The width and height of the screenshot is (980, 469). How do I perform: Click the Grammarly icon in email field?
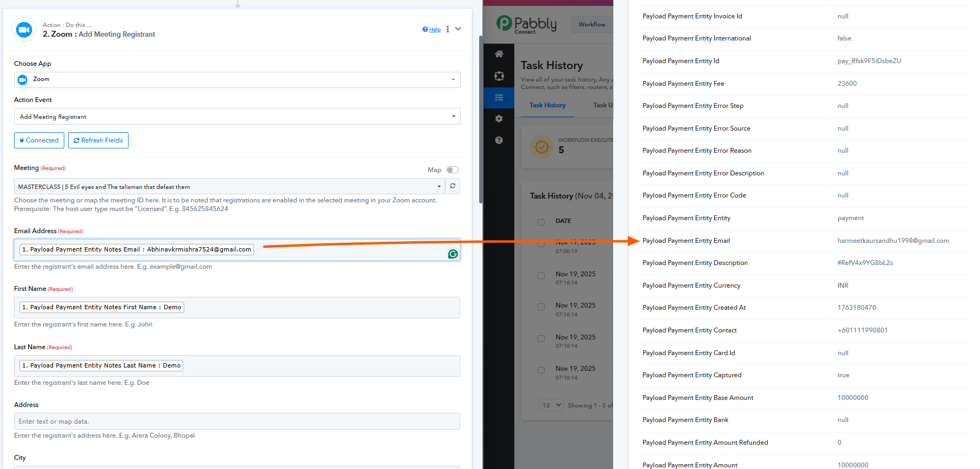coord(453,254)
